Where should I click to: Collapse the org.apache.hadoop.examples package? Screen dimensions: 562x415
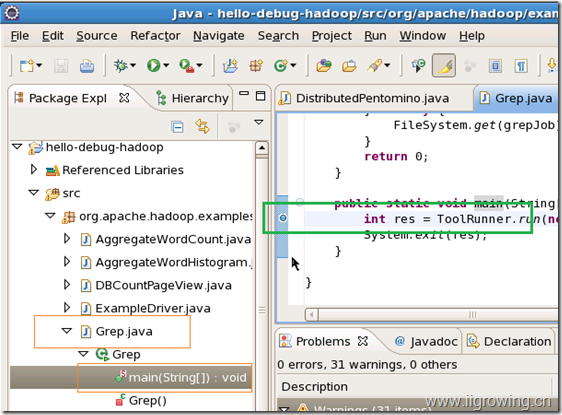pyautogui.click(x=50, y=215)
